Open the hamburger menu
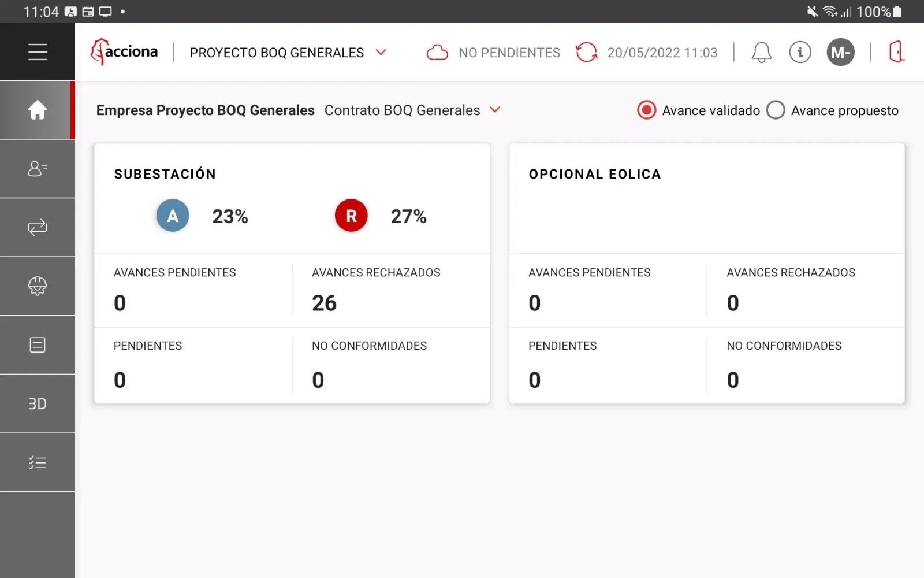 tap(38, 52)
